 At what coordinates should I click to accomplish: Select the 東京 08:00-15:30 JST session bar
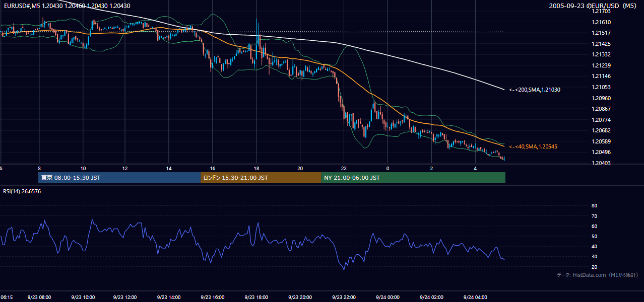119,178
